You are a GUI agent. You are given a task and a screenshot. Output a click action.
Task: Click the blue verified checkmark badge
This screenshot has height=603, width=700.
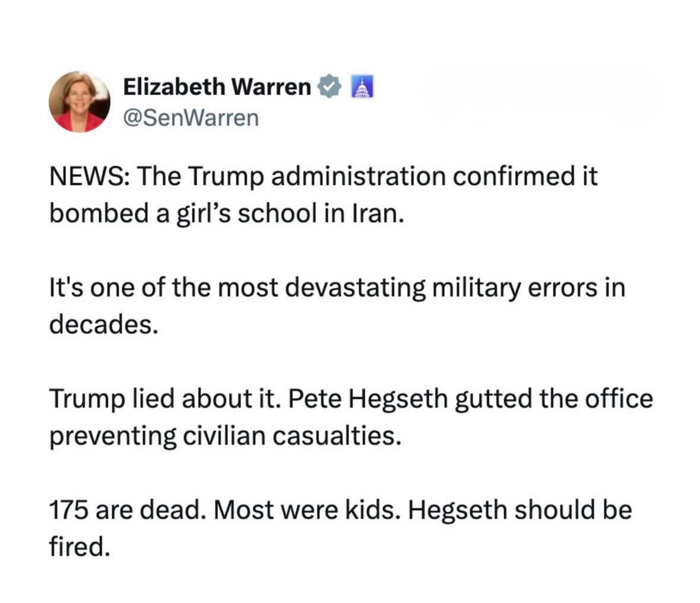[330, 87]
